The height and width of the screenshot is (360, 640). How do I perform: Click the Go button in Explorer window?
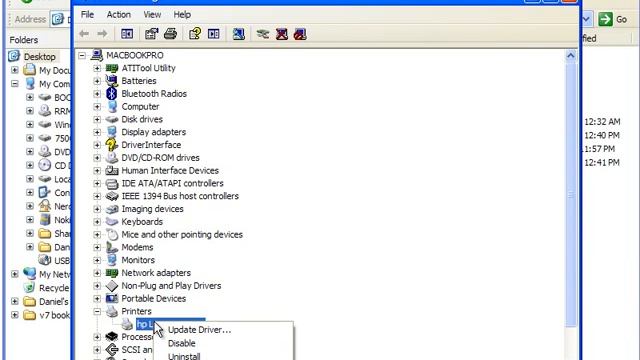click(613, 19)
